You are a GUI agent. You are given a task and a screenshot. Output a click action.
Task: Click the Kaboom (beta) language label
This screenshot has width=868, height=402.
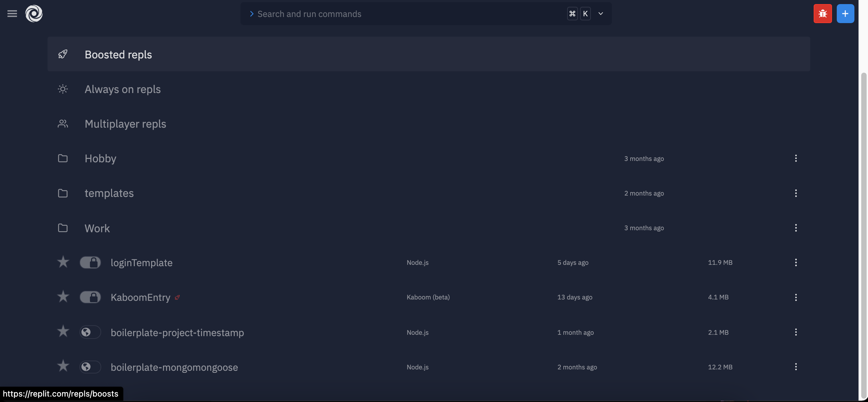(428, 297)
